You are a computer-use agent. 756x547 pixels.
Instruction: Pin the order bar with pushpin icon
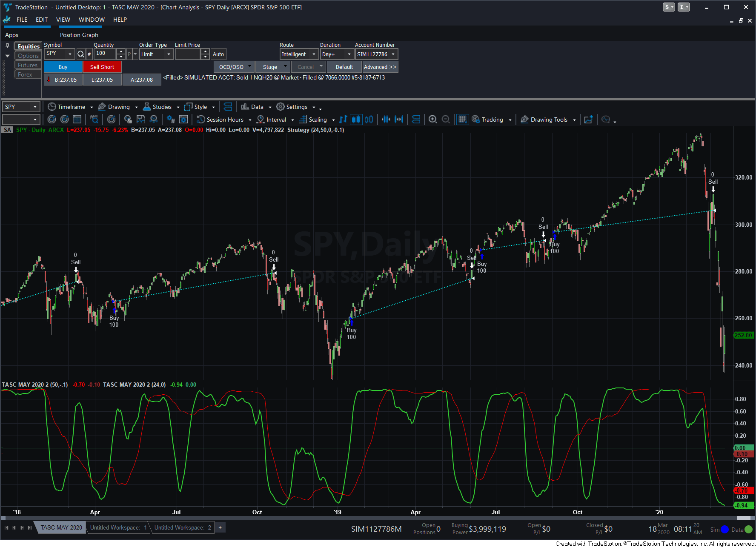(x=7, y=46)
